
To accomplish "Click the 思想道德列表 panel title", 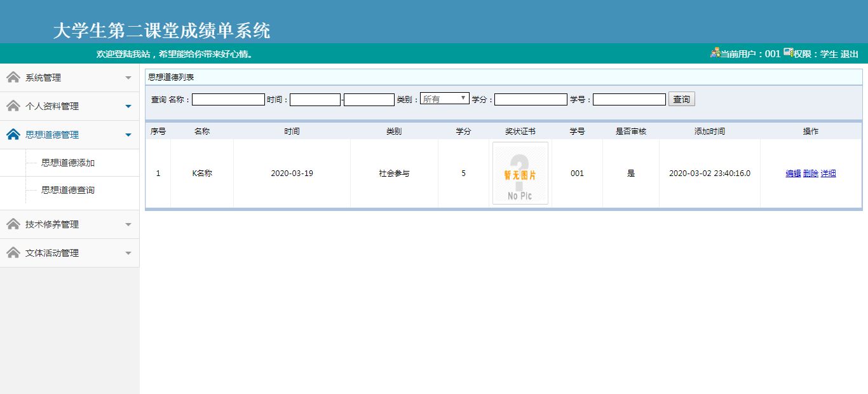I will (x=171, y=77).
